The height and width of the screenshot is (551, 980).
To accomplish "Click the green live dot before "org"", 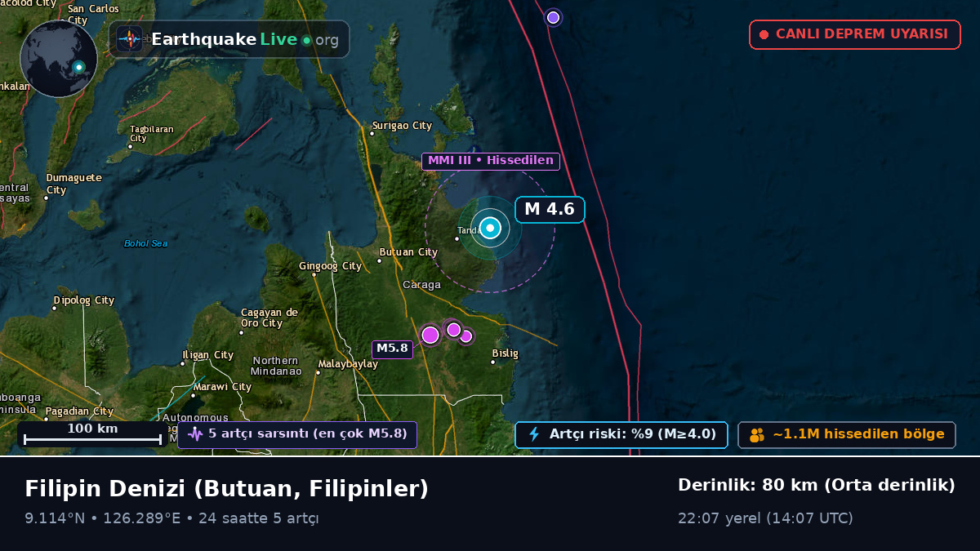I will click(x=306, y=40).
